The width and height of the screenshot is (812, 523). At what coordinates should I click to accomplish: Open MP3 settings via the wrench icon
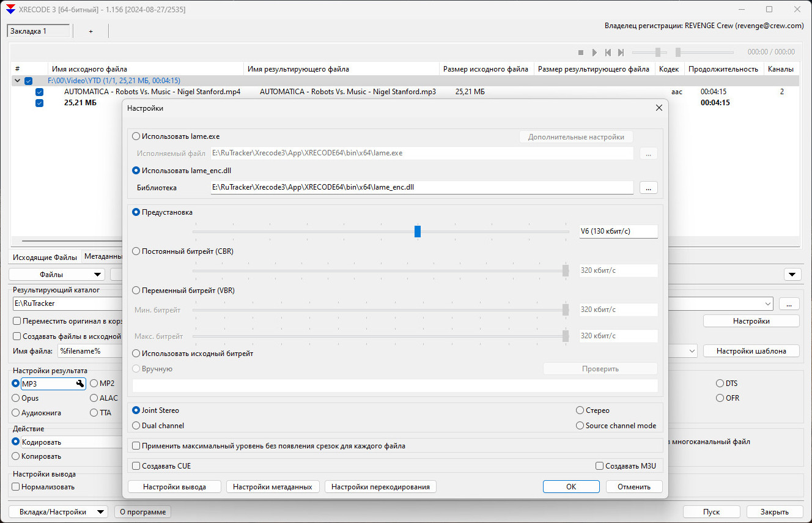tap(79, 384)
